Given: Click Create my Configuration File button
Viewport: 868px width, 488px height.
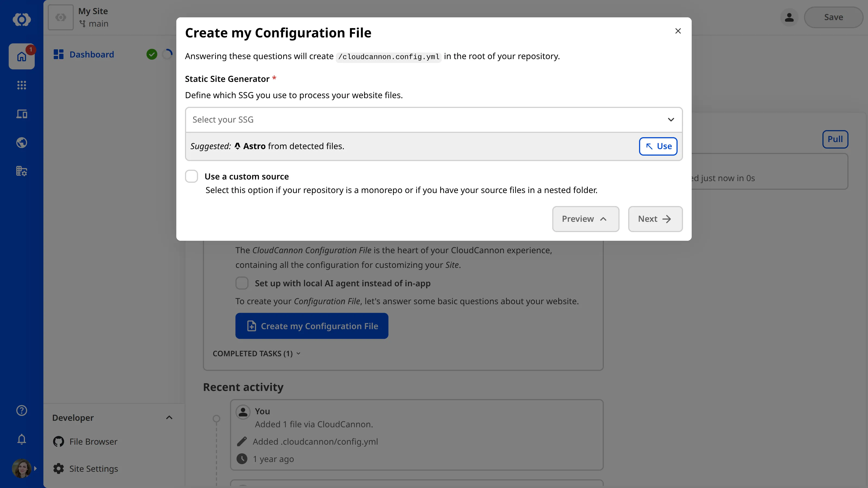Looking at the screenshot, I should (x=312, y=326).
